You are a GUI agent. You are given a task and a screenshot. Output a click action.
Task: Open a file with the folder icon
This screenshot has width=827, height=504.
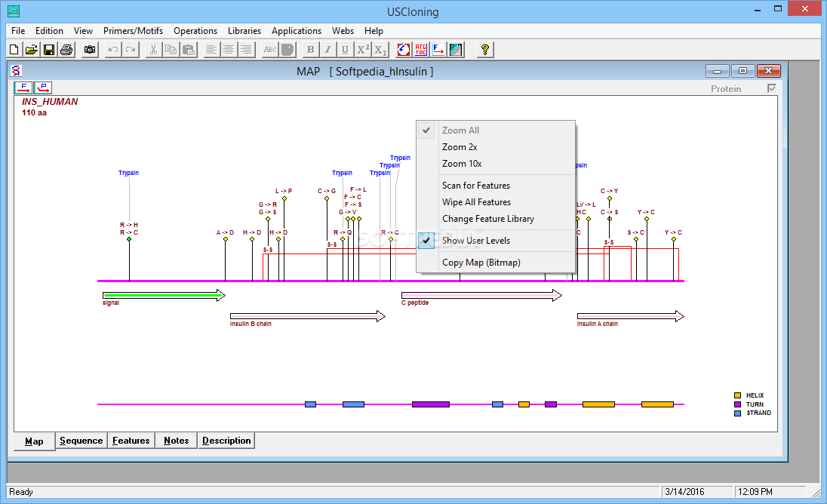pyautogui.click(x=32, y=50)
